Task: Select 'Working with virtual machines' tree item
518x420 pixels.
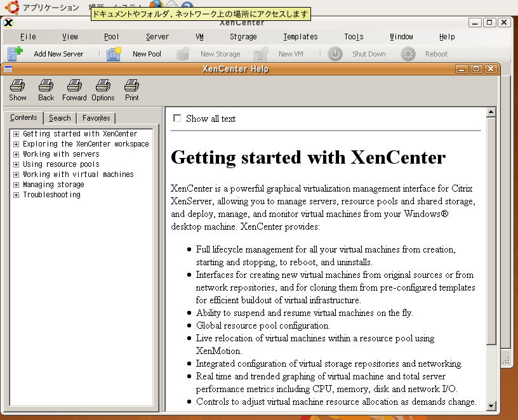Action: [78, 174]
